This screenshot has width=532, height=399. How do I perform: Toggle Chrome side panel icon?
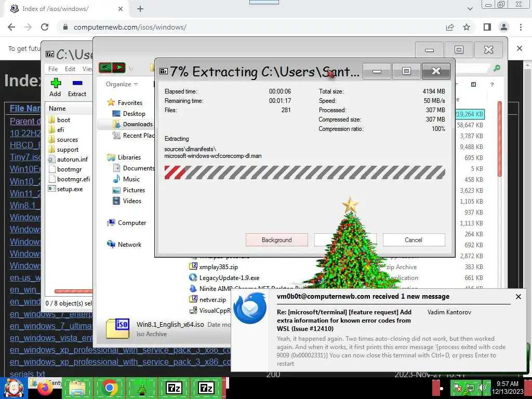[487, 27]
